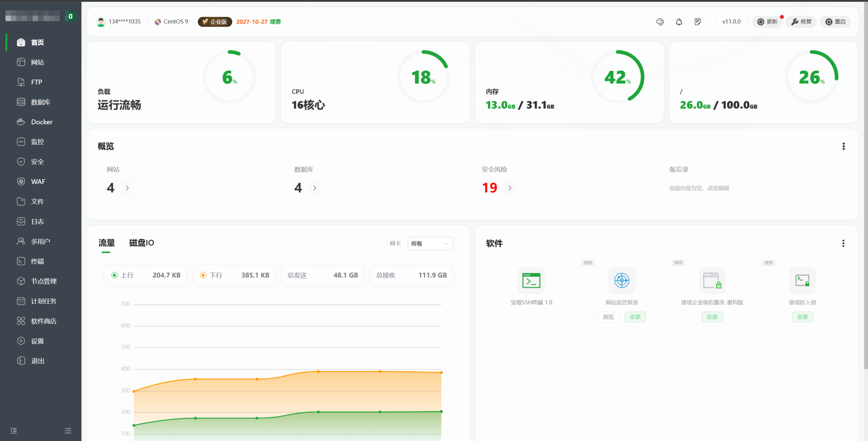Open the 网卡 所有 dropdown
This screenshot has width=868, height=441.
click(430, 244)
